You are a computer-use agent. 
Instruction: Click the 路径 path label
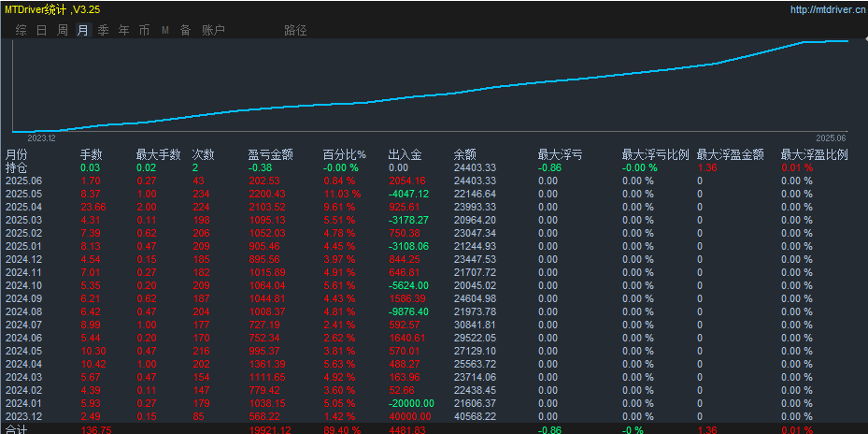click(x=295, y=31)
